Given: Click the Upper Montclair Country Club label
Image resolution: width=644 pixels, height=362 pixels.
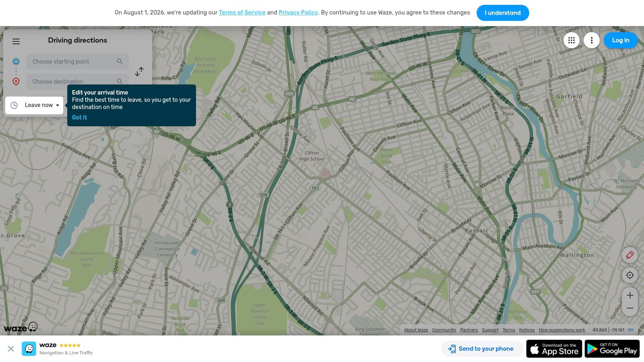Looking at the screenshot, I should click(260, 314).
